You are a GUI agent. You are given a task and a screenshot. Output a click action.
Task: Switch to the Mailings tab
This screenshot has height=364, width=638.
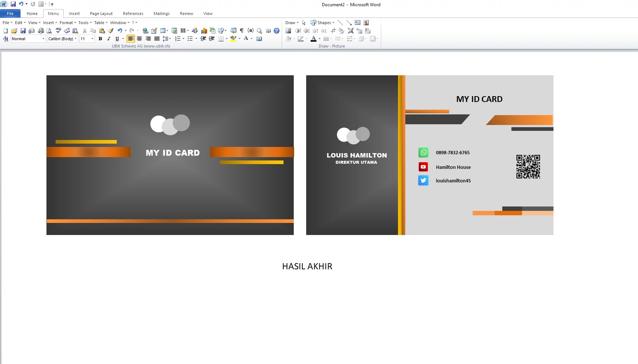point(162,14)
